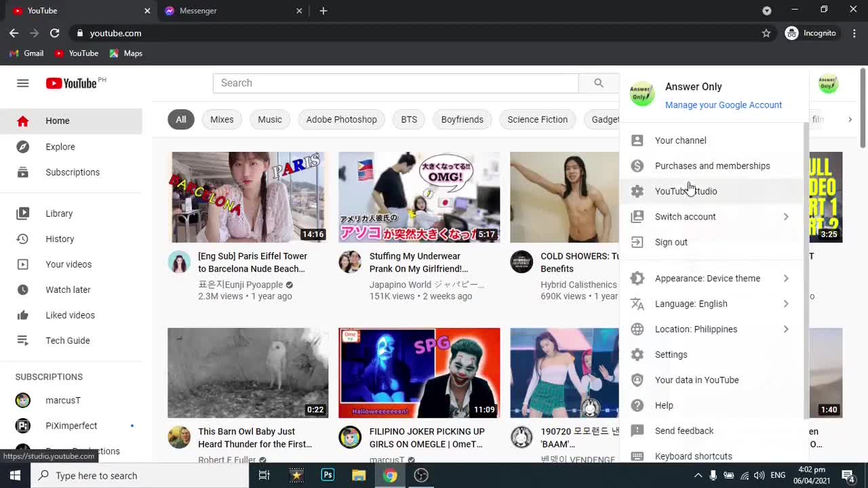The height and width of the screenshot is (488, 868).
Task: Open Subscriptions in the sidebar
Action: 71,172
